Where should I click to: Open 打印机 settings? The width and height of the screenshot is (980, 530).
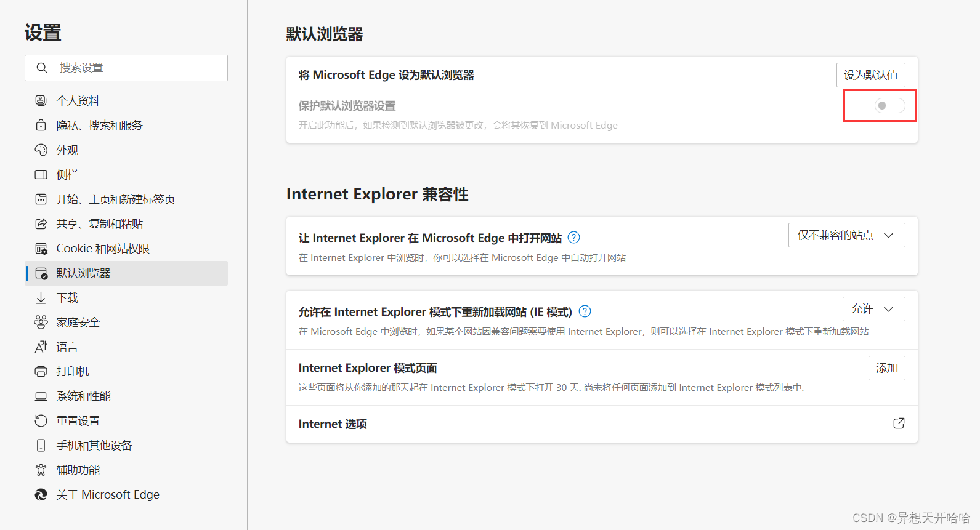click(126, 371)
